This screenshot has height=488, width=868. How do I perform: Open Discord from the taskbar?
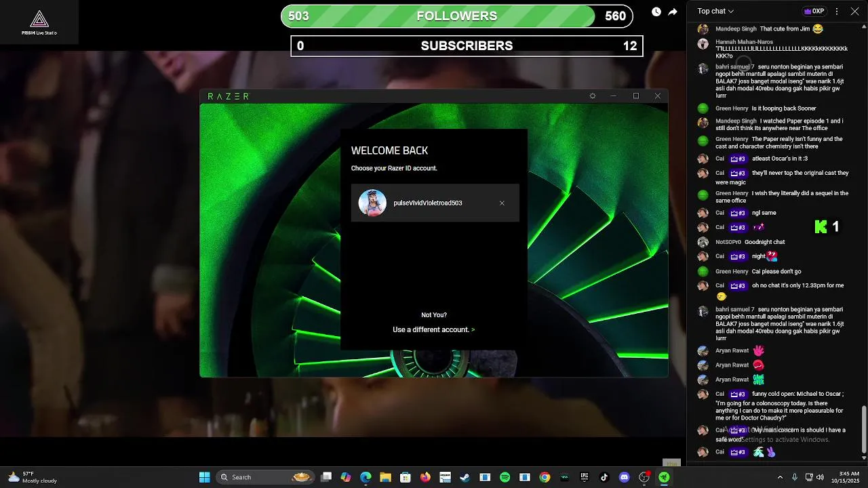624,477
